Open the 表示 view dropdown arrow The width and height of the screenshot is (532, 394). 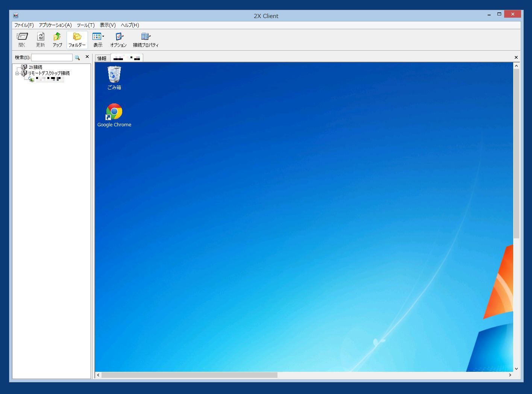(x=103, y=36)
